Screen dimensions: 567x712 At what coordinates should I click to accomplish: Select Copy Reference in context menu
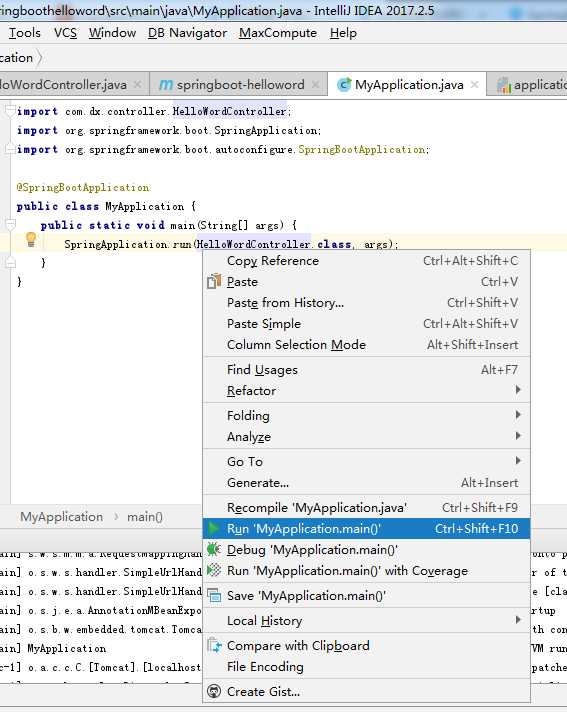[x=366, y=261]
